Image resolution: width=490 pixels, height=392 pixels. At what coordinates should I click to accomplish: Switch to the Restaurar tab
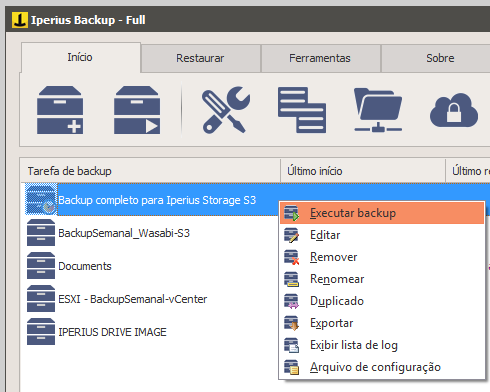200,58
